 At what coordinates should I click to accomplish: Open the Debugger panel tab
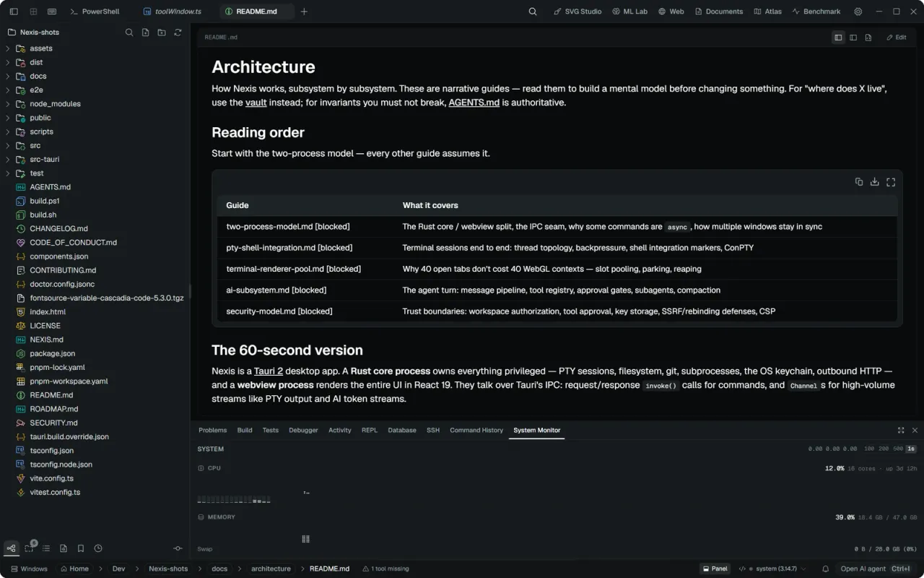click(303, 430)
